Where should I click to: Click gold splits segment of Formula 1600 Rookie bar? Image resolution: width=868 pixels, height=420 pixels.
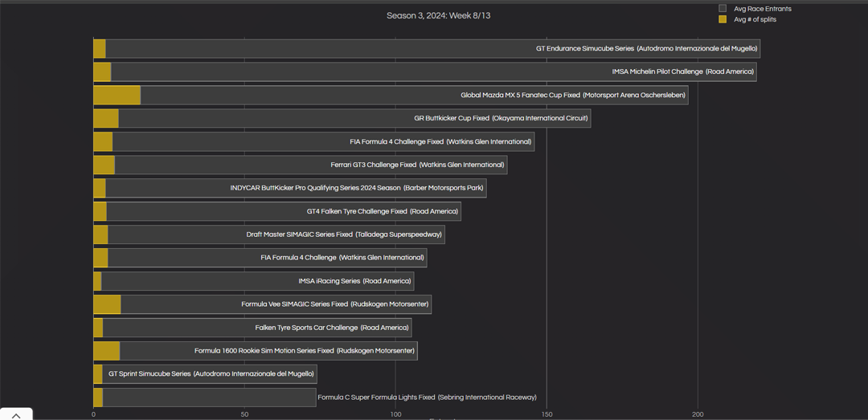[106, 351]
